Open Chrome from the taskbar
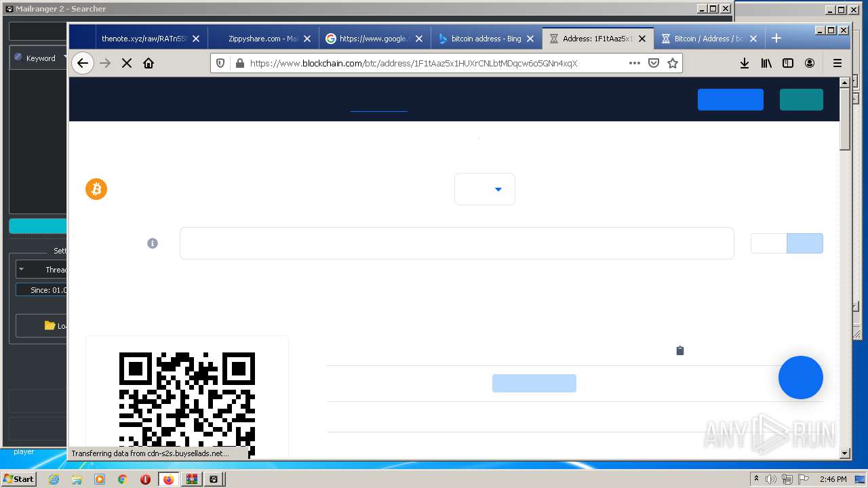 pos(122,479)
